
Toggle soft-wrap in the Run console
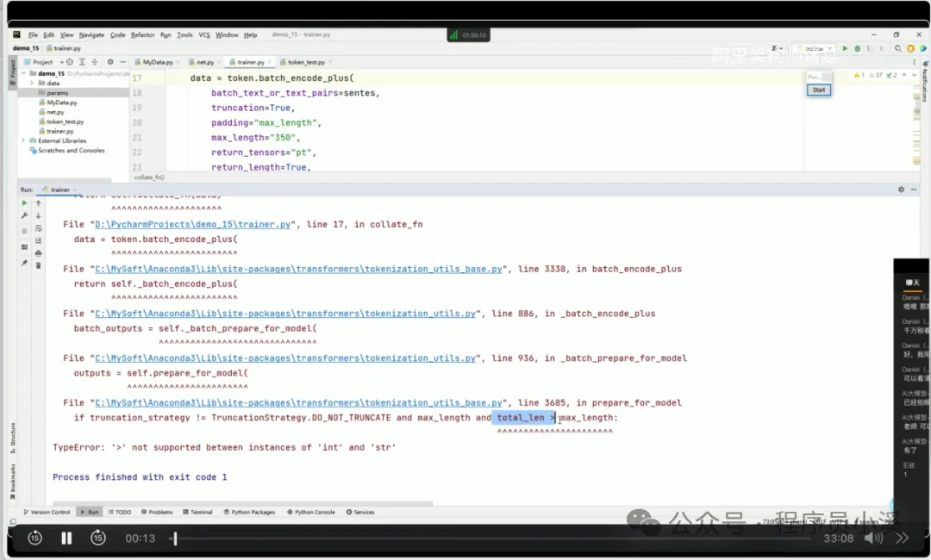(39, 228)
